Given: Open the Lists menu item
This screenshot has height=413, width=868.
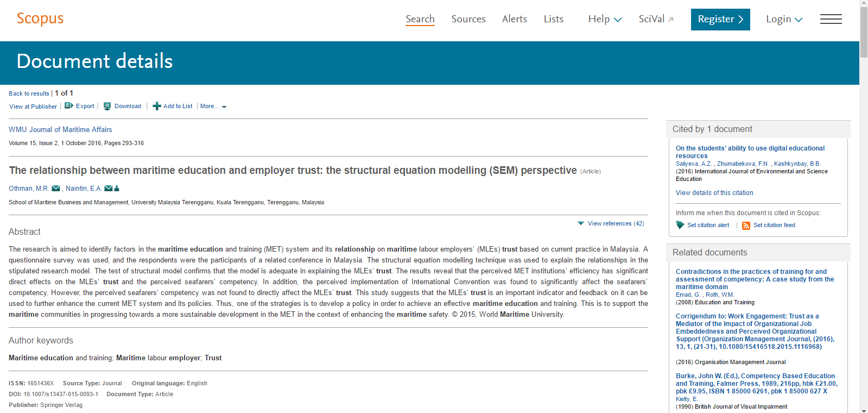Looking at the screenshot, I should 554,19.
